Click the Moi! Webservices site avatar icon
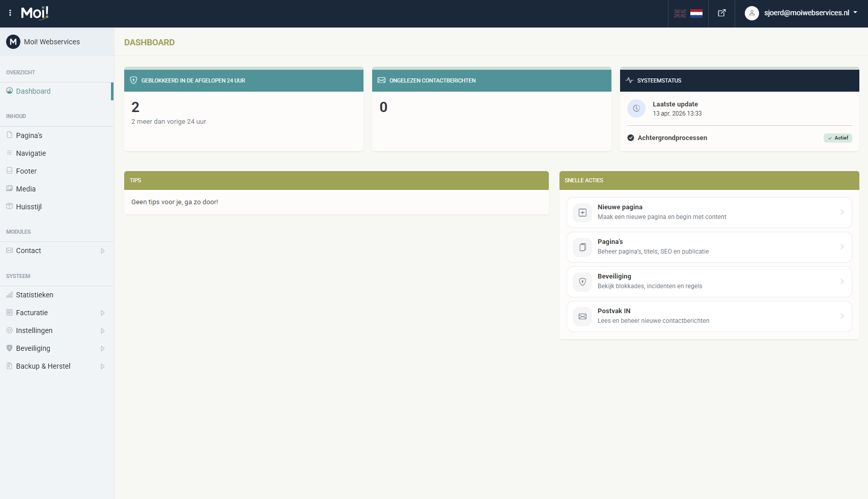 [x=13, y=42]
